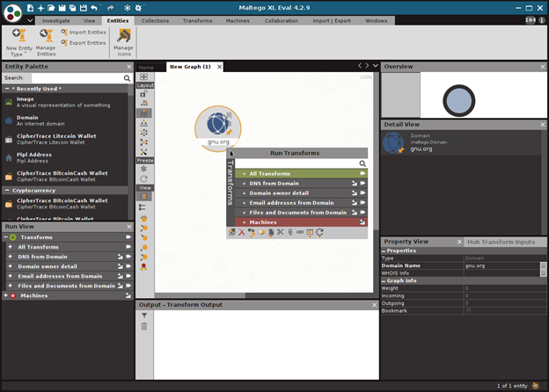549x392 pixels.
Task: Open Manage Icons in the ribbon
Action: point(123,42)
